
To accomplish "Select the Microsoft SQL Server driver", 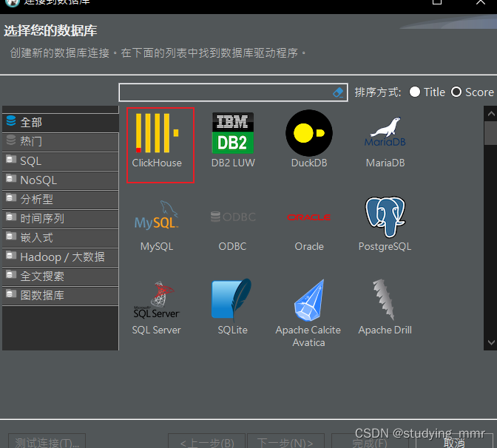I will point(156,308).
